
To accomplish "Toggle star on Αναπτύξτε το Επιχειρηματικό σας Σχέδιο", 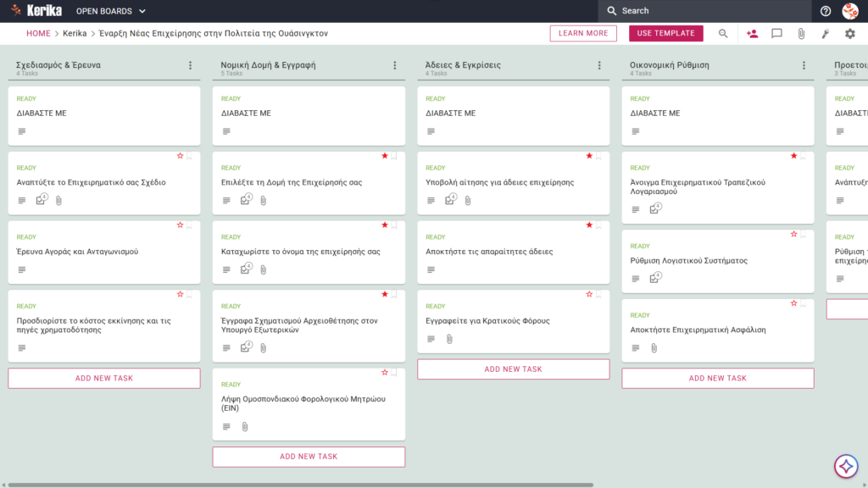I will click(x=180, y=156).
